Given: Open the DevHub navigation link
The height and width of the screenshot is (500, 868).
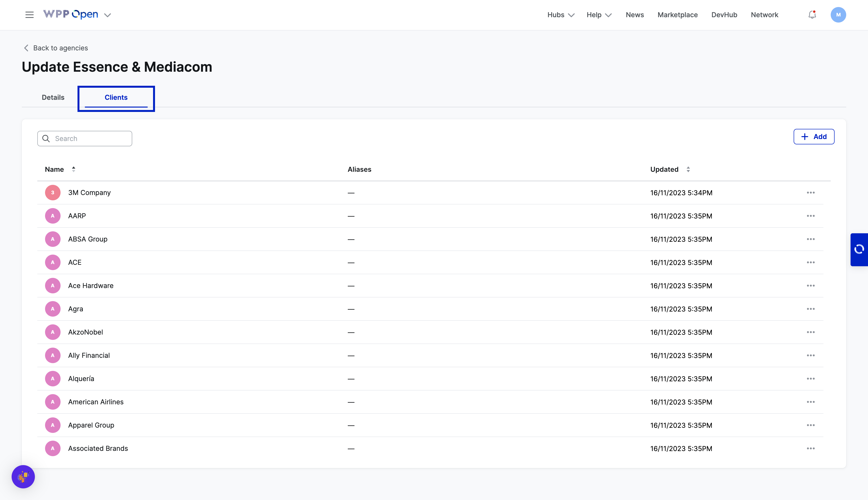Looking at the screenshot, I should 724,15.
